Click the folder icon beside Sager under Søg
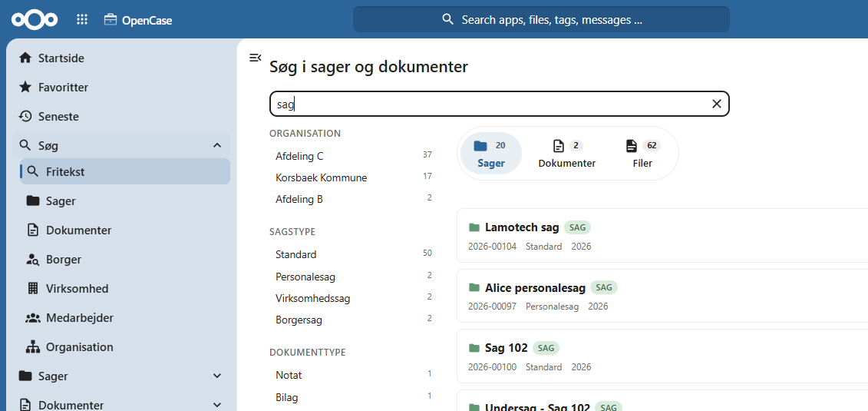 coord(33,201)
